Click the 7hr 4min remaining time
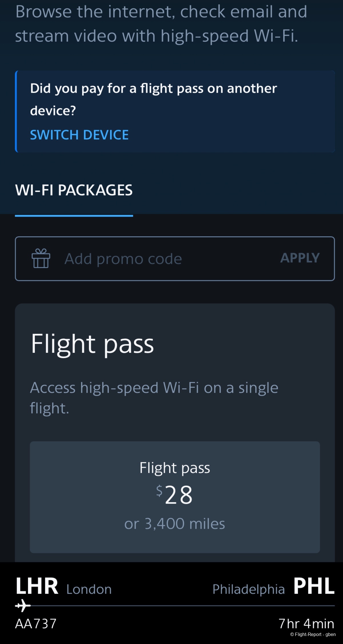Viewport: 343px width, 644px height. click(x=306, y=624)
